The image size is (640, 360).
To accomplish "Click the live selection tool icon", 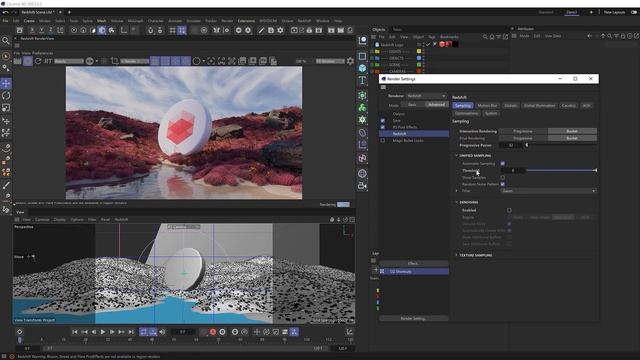I will pos(6,56).
